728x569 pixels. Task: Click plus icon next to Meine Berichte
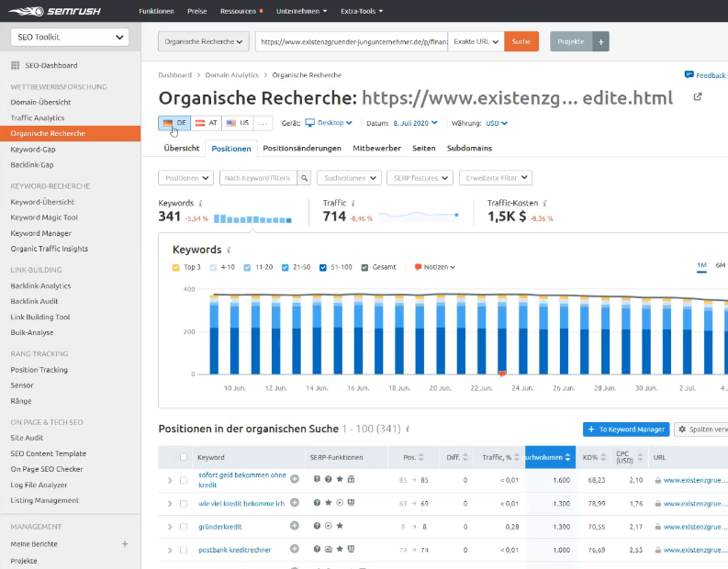pos(125,543)
